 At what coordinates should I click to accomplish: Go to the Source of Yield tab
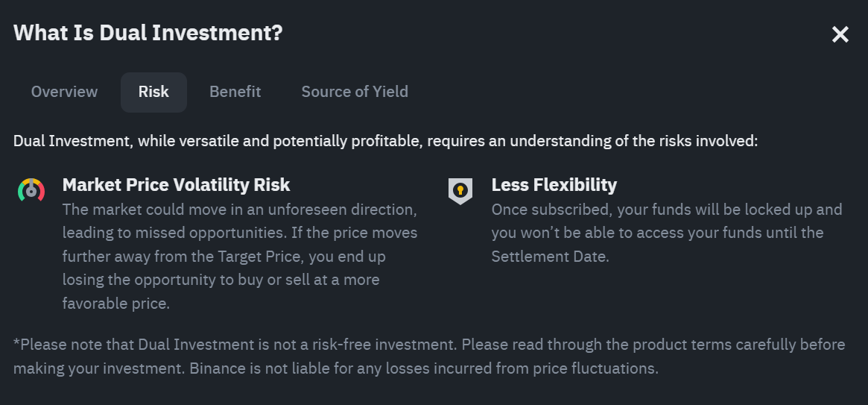click(355, 92)
